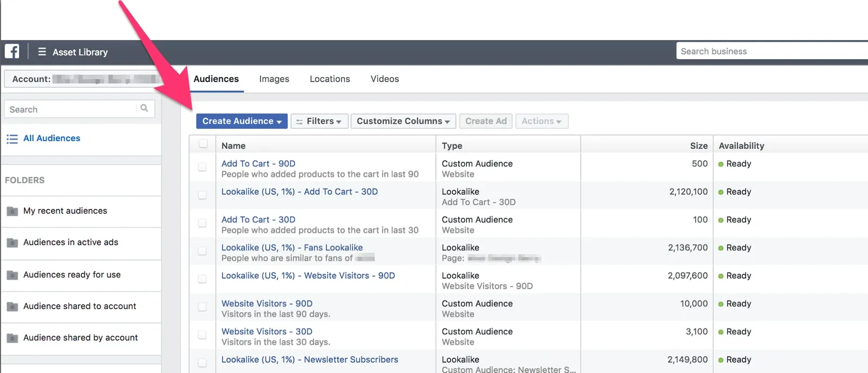The height and width of the screenshot is (373, 868).
Task: Check the box for Add To Cart - 30D
Action: (202, 223)
